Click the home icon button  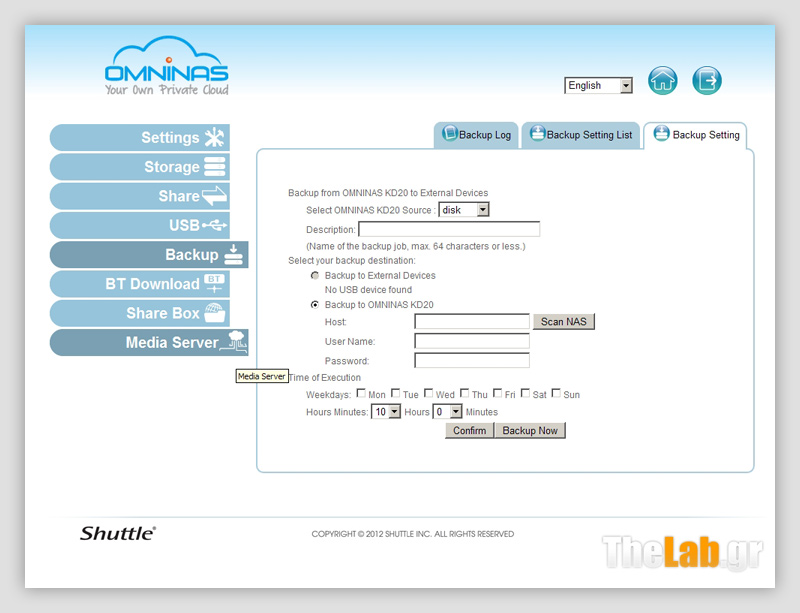pos(663,81)
